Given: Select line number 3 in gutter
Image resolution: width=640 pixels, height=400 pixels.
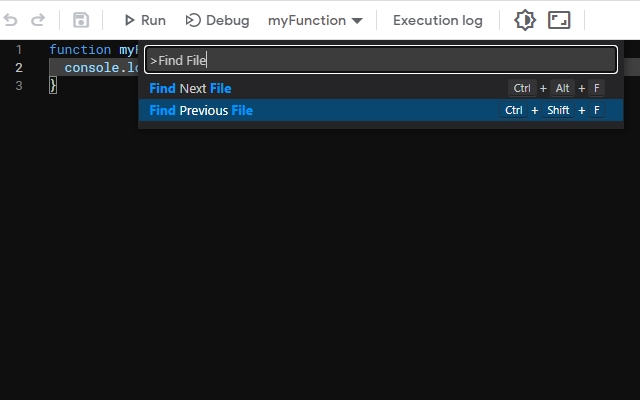Looking at the screenshot, I should click(19, 86).
